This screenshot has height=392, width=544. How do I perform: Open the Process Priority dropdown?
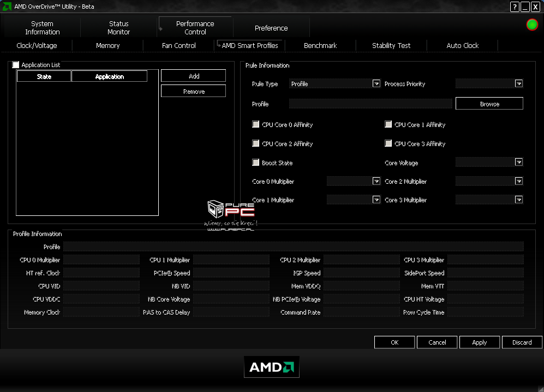(x=519, y=83)
